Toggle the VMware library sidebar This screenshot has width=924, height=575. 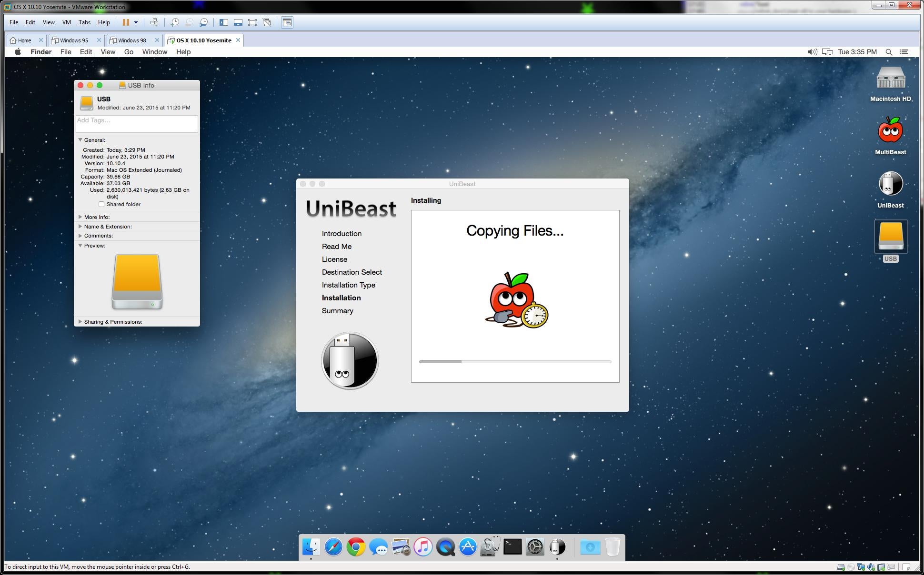click(223, 22)
